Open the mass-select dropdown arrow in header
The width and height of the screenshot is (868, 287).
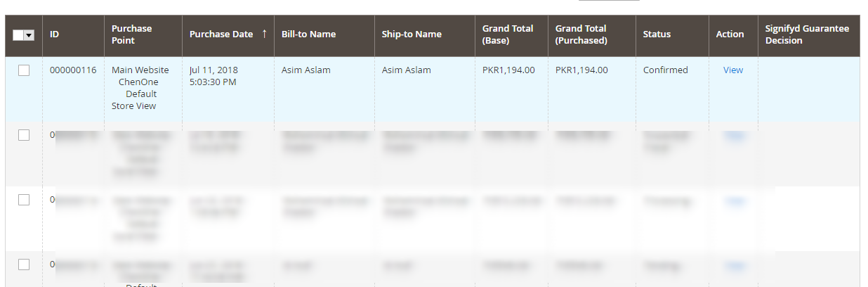pos(29,35)
